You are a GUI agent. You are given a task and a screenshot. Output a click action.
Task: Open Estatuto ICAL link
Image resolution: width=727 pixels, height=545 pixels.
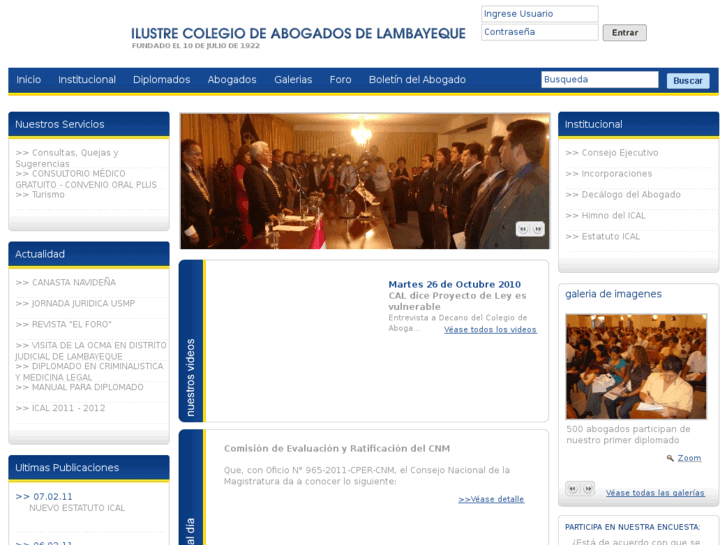tap(602, 236)
